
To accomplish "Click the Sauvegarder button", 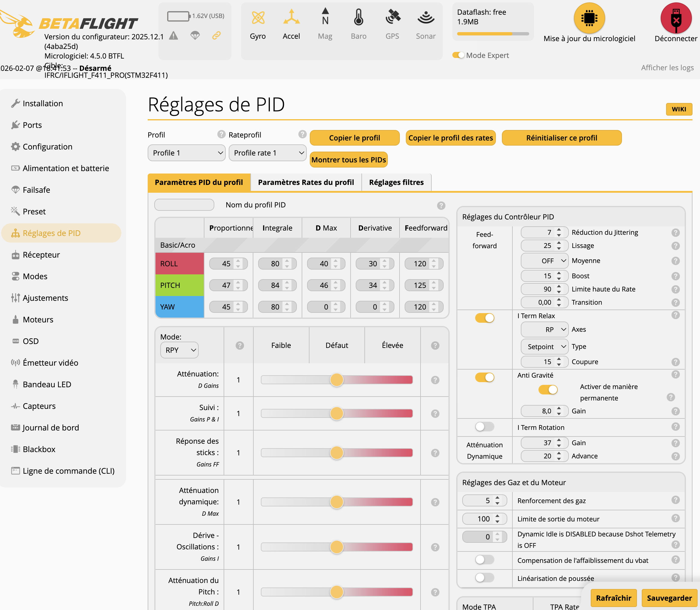I will pyautogui.click(x=669, y=598).
